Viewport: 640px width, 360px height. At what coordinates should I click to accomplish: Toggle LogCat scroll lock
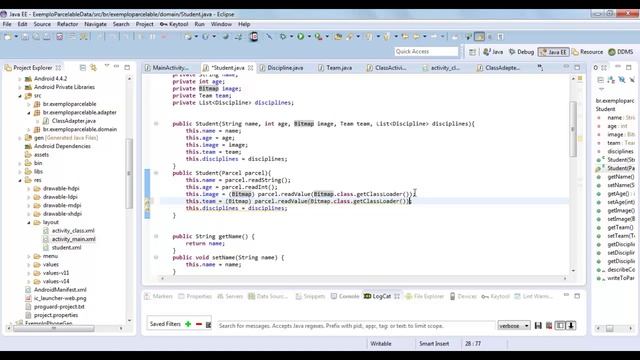[571, 325]
